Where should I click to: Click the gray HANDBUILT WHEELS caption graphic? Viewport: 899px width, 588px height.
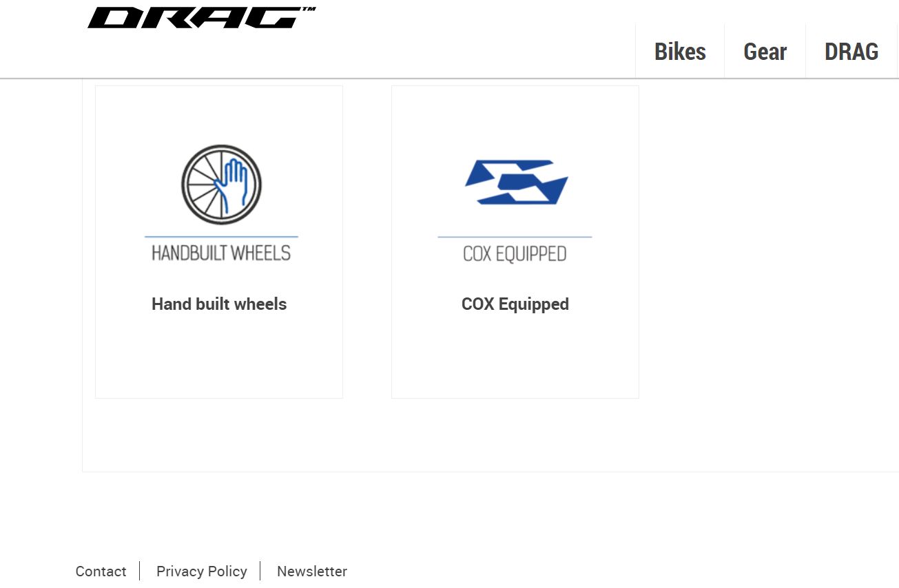point(221,253)
